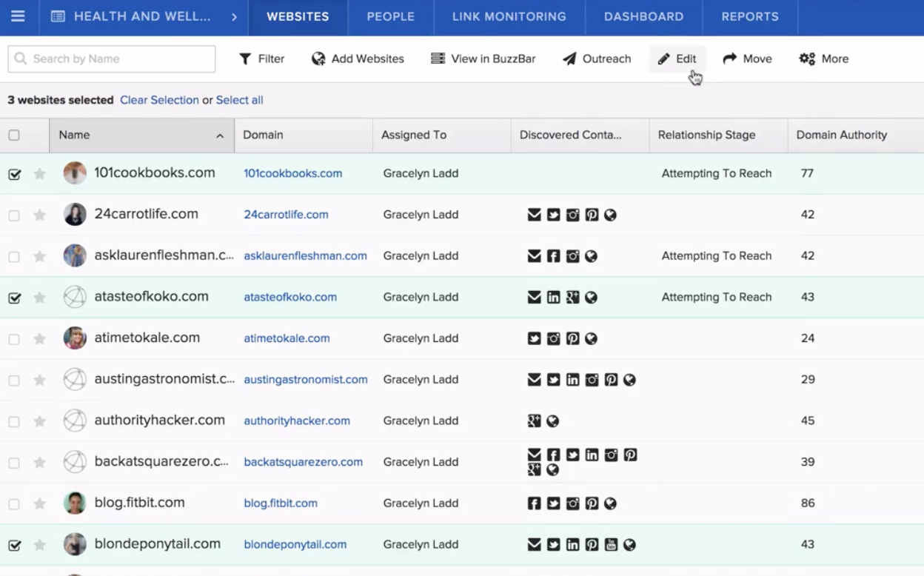Click Add Websites in the toolbar

point(358,58)
